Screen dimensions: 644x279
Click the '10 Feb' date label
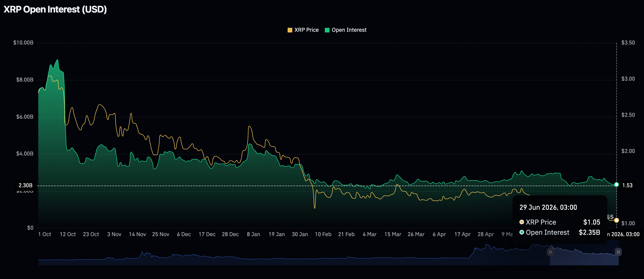point(323,234)
